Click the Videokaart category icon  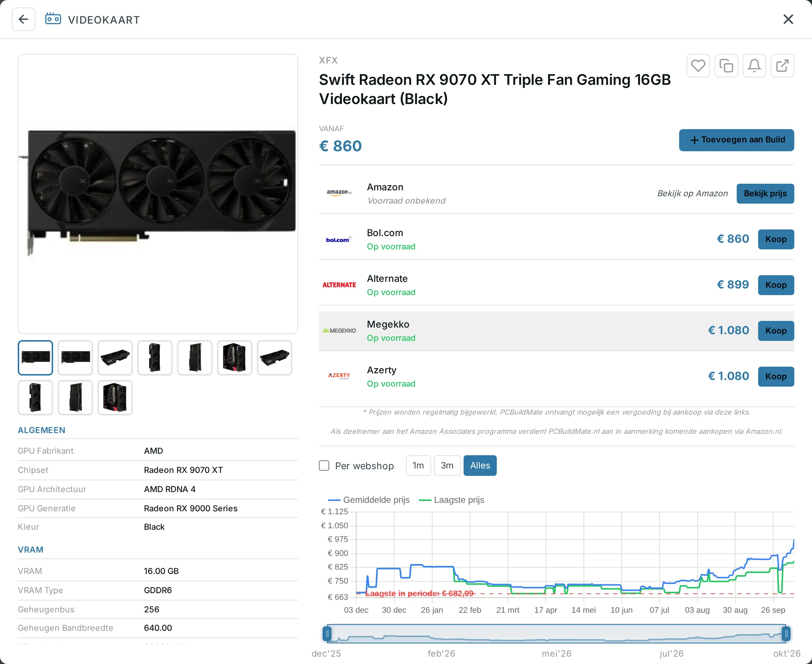[53, 19]
